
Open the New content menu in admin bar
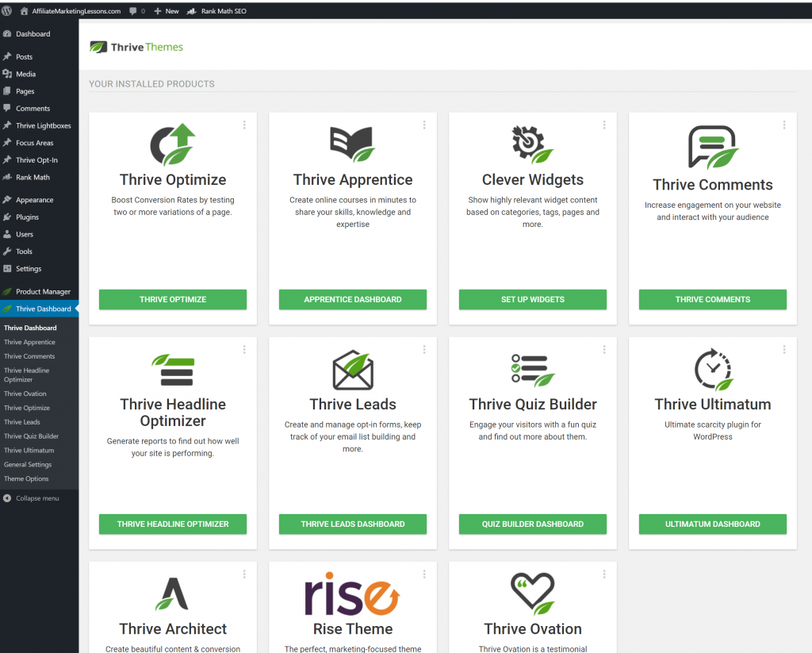pos(167,11)
